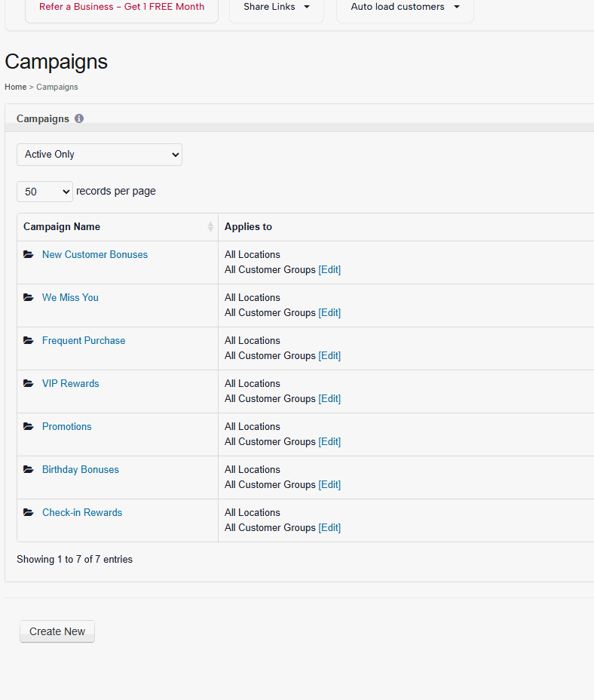
Task: Click Refer a Business free month button
Action: (x=121, y=7)
